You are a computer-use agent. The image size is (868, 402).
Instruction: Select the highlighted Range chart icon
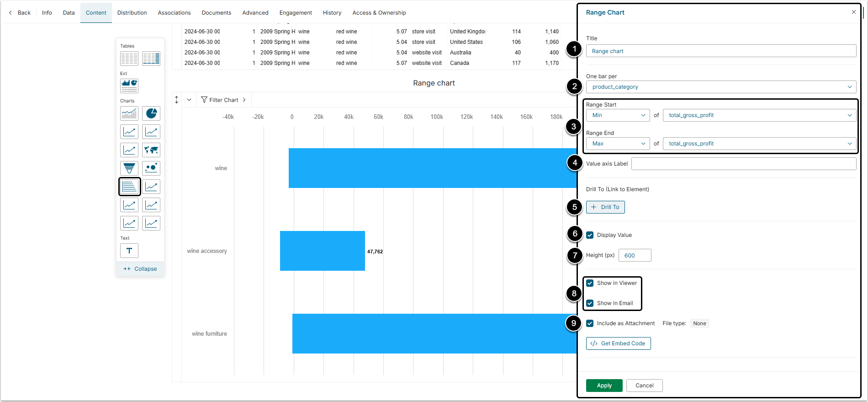coord(129,187)
